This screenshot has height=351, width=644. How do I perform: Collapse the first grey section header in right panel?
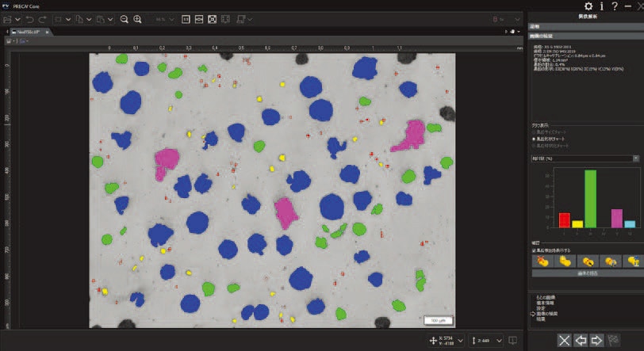[x=585, y=26]
